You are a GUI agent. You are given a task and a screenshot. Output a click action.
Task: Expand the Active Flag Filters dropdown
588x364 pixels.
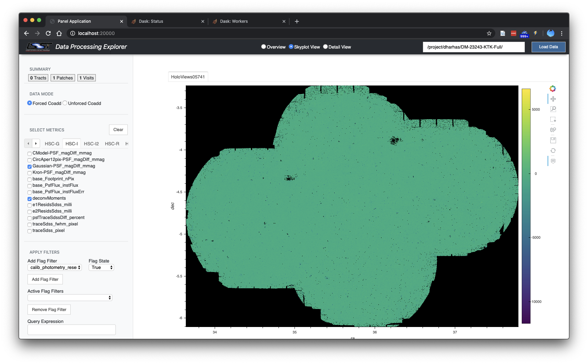point(70,297)
